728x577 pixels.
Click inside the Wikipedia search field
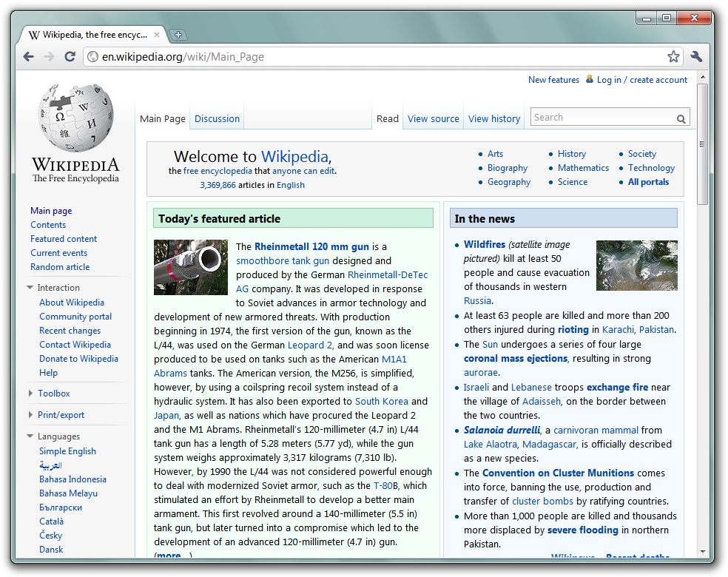(602, 118)
